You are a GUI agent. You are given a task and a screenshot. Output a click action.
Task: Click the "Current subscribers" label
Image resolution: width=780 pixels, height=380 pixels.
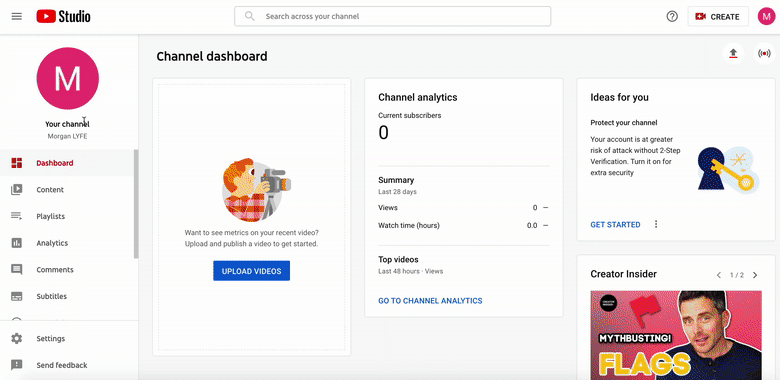tap(409, 115)
